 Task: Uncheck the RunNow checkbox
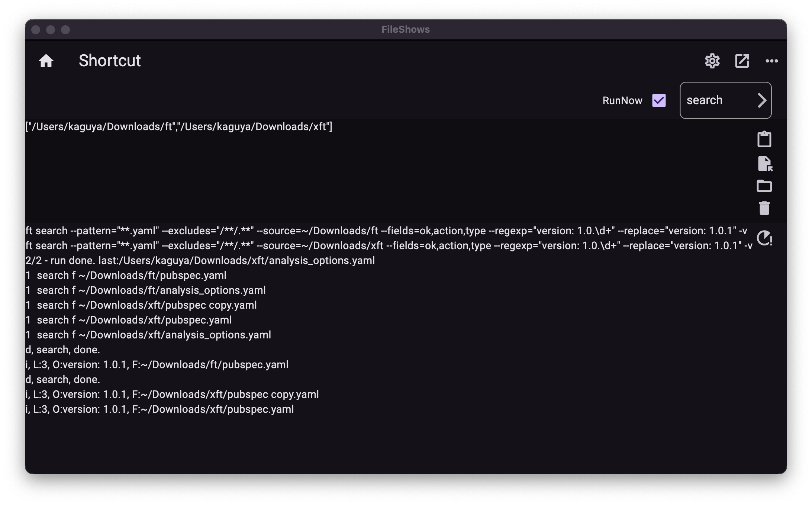click(x=659, y=100)
